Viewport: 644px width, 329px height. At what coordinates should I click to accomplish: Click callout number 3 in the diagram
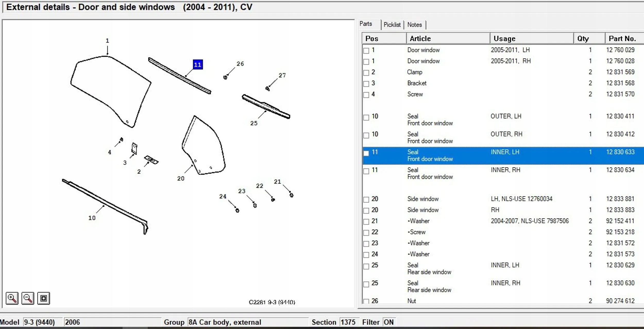click(125, 163)
